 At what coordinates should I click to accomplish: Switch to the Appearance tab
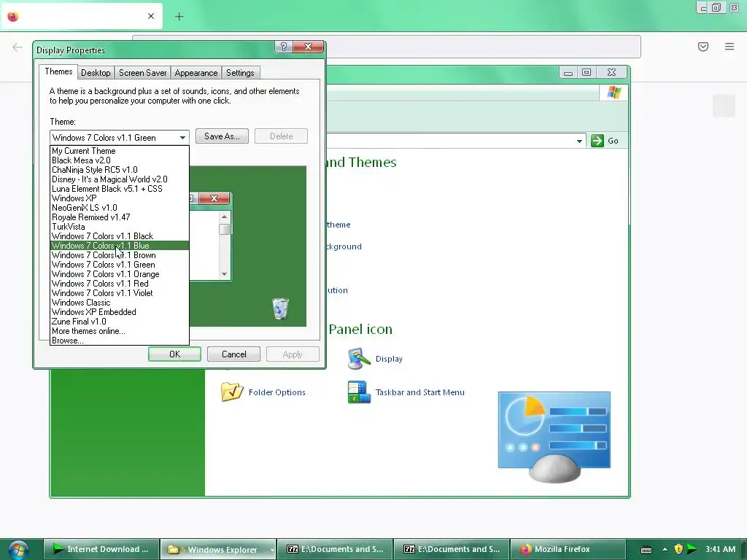(x=196, y=73)
